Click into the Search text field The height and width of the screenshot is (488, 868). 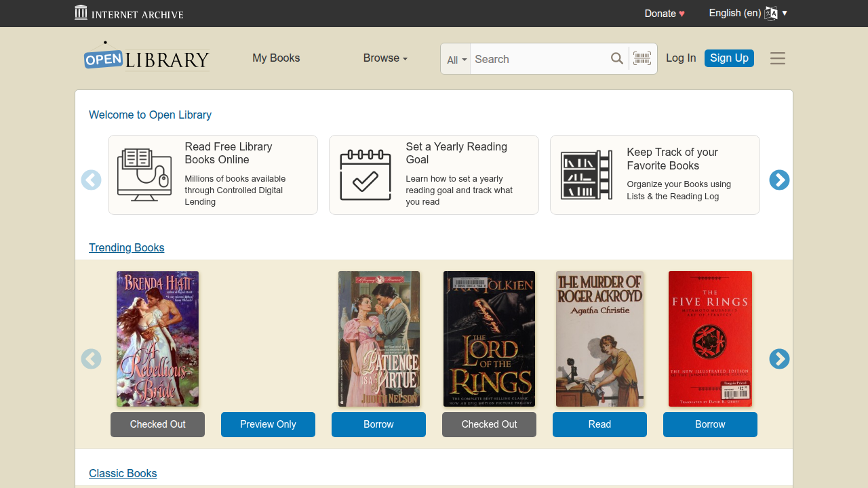tap(538, 59)
